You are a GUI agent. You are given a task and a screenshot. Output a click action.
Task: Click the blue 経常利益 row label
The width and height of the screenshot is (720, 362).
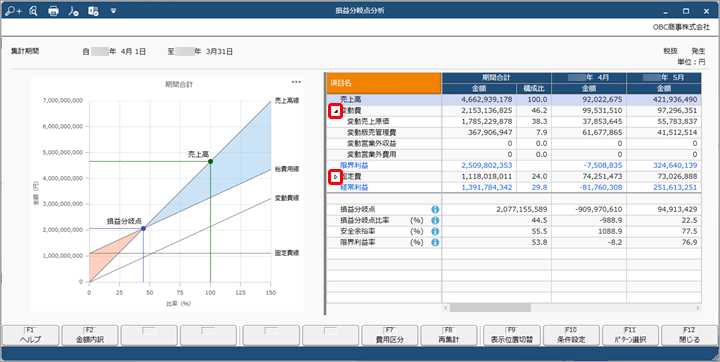[x=354, y=187]
